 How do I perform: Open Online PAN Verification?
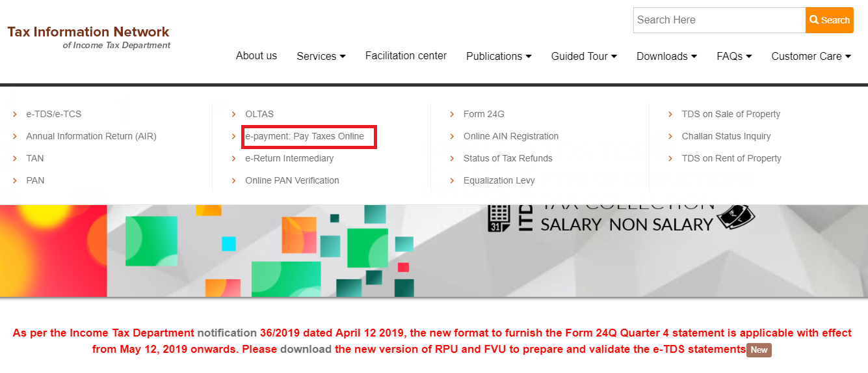pos(292,180)
